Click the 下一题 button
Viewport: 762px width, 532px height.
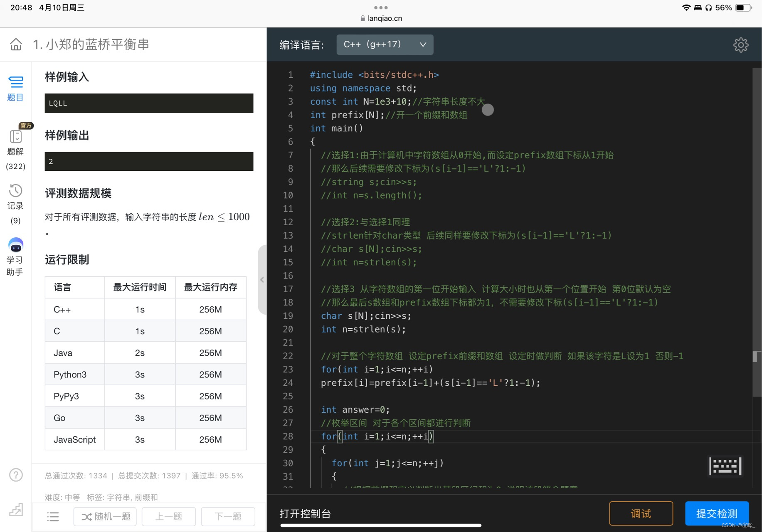point(228,517)
